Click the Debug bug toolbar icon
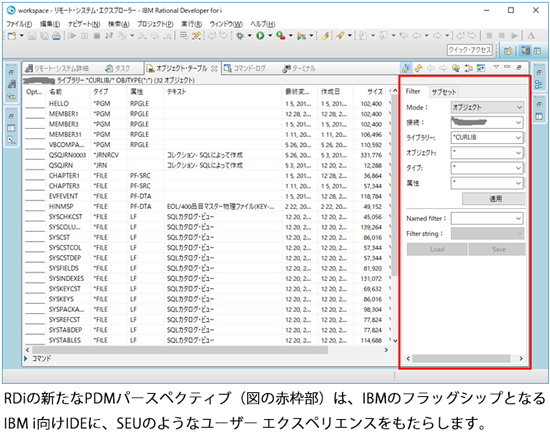 (x=240, y=35)
